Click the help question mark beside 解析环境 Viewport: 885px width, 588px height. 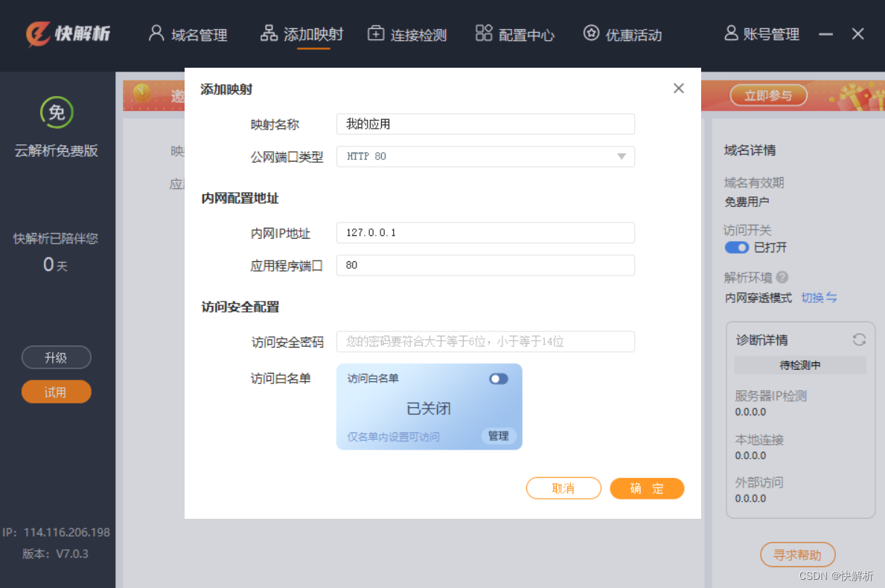point(782,277)
